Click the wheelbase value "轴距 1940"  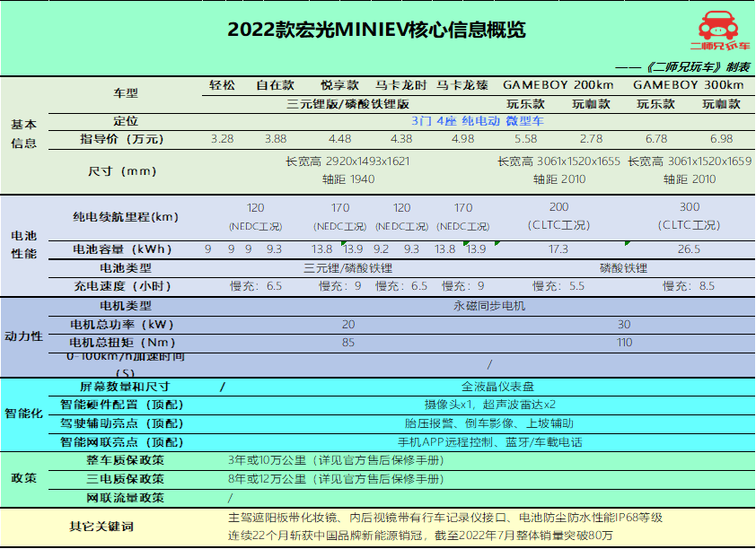click(x=348, y=179)
